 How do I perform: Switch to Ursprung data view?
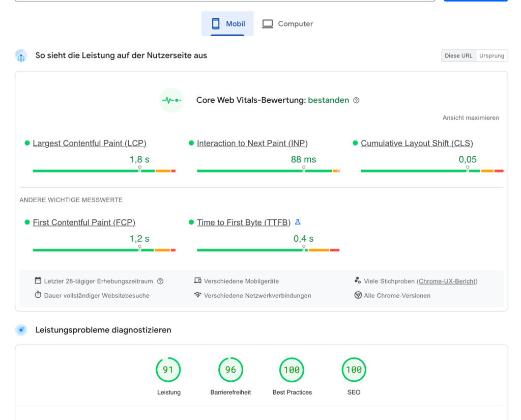pyautogui.click(x=491, y=56)
